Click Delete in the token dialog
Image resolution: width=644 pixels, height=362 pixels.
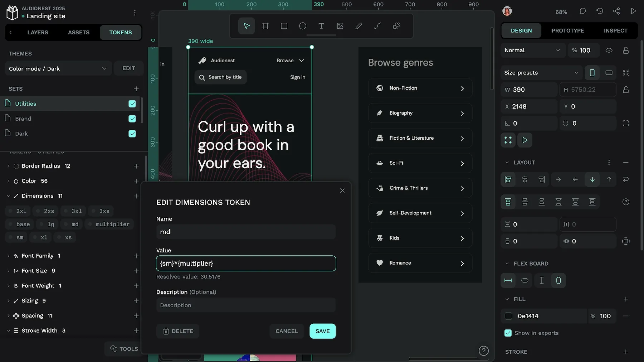click(178, 331)
